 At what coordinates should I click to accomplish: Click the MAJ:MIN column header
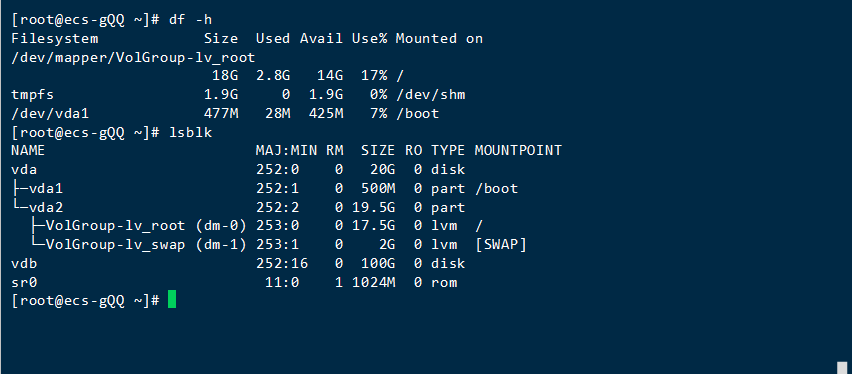coord(286,151)
